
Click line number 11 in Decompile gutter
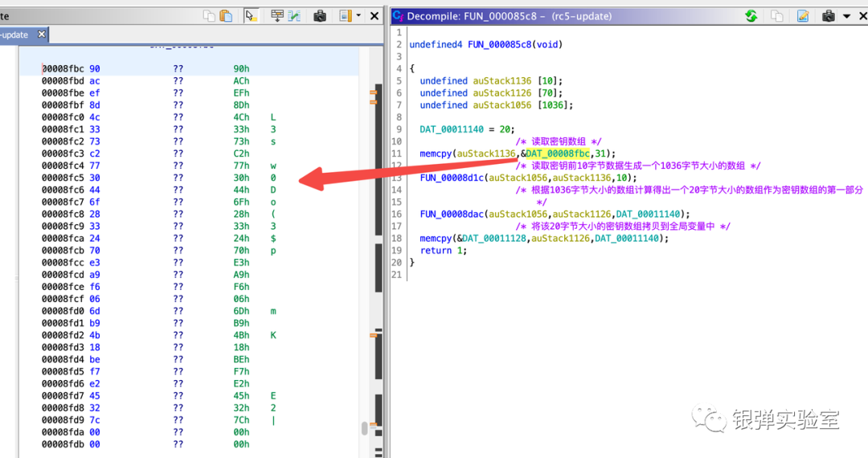pyautogui.click(x=396, y=153)
